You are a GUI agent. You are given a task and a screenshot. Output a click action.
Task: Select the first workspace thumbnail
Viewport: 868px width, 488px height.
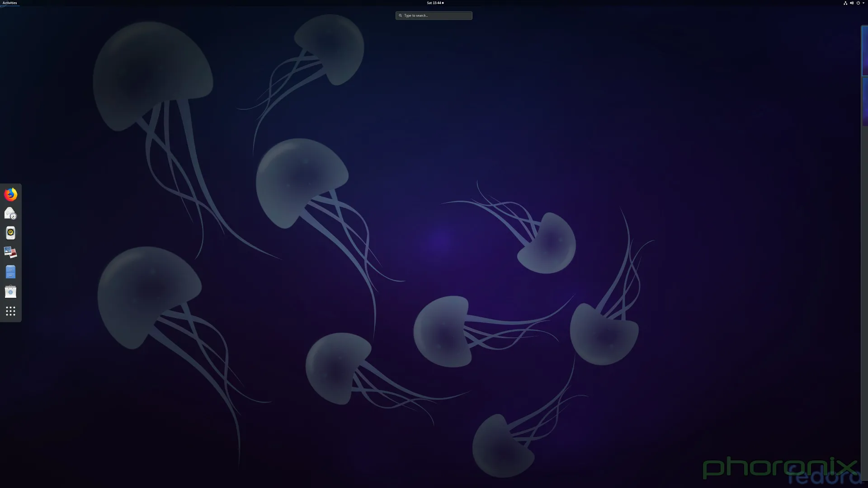[864, 51]
